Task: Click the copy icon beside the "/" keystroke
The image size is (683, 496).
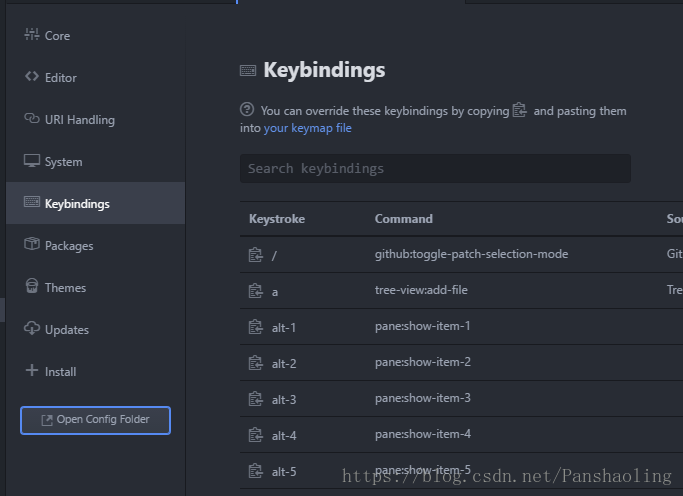Action: click(255, 254)
